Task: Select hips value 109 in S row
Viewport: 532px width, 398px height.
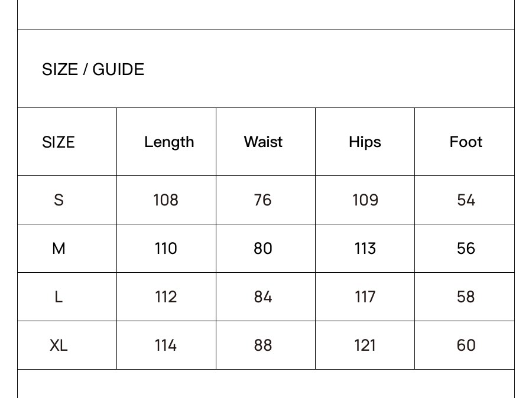Action: coord(365,200)
